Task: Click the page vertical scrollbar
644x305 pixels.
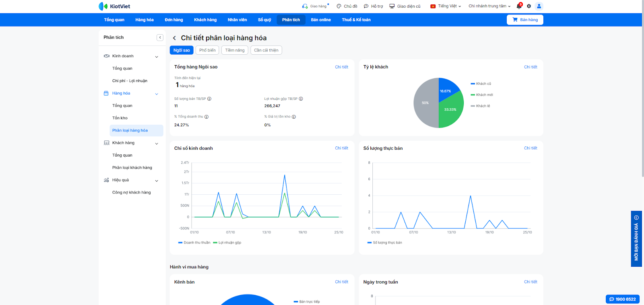Action: [642, 89]
